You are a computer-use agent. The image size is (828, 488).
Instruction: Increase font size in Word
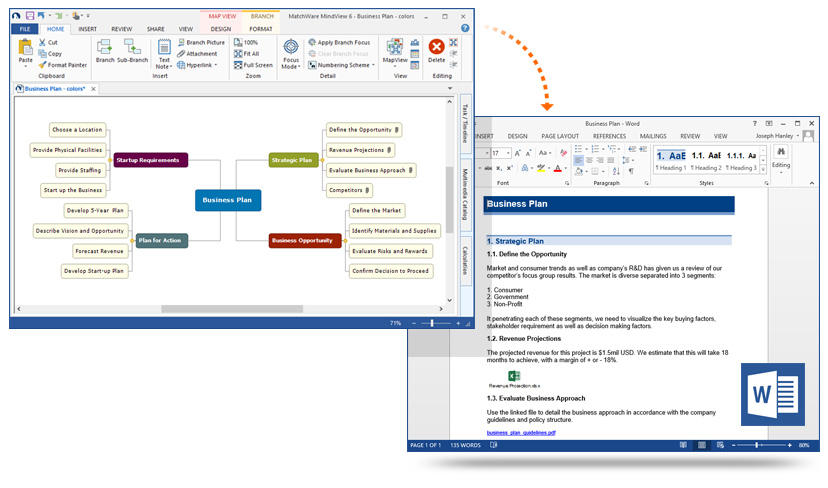tap(518, 153)
